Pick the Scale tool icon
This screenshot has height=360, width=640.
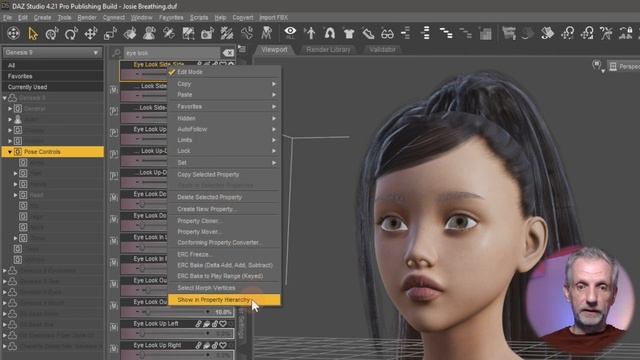[x=110, y=33]
